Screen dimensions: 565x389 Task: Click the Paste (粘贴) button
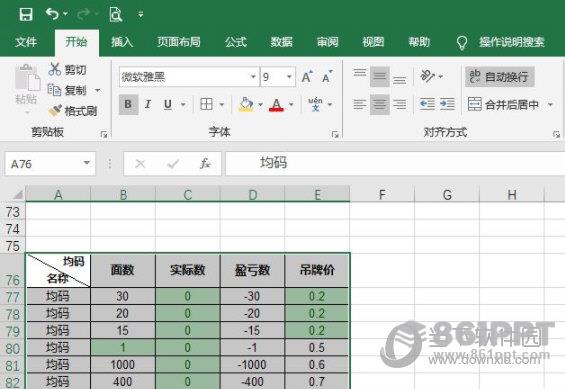(x=27, y=89)
